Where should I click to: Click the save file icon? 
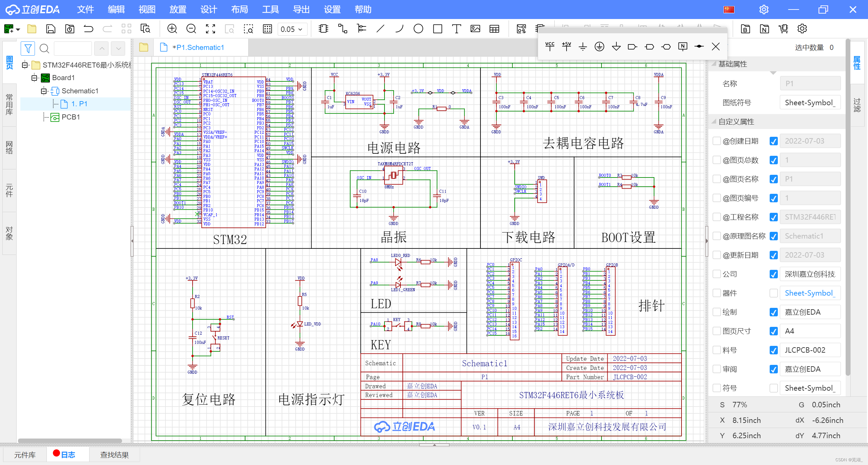[51, 29]
